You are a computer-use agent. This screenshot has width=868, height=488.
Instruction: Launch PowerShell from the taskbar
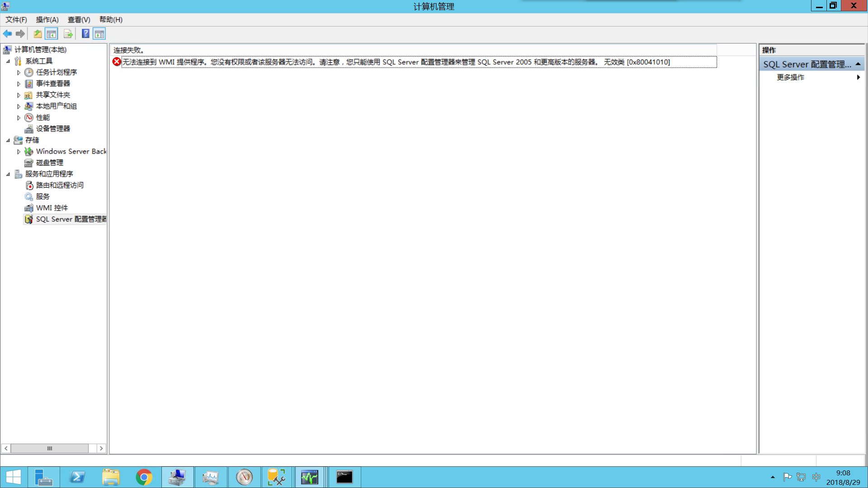(x=77, y=477)
